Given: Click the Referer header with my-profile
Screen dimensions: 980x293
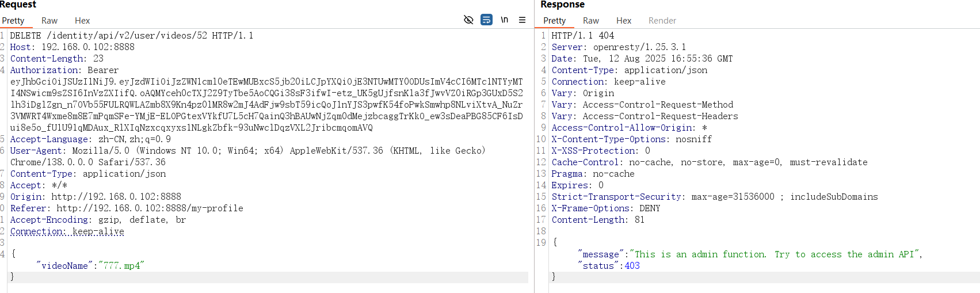Looking at the screenshot, I should point(127,208).
